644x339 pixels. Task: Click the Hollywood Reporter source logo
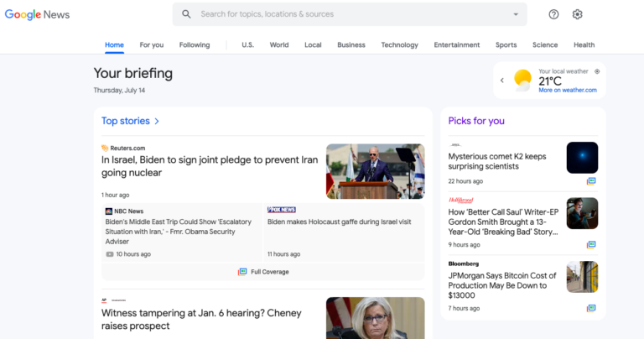tap(460, 201)
